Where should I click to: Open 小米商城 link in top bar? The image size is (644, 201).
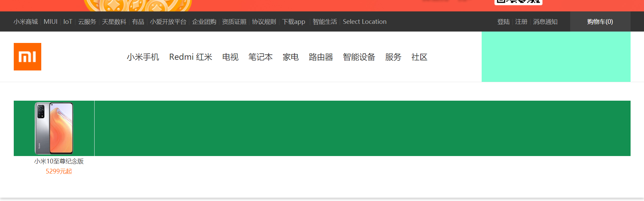(x=26, y=22)
